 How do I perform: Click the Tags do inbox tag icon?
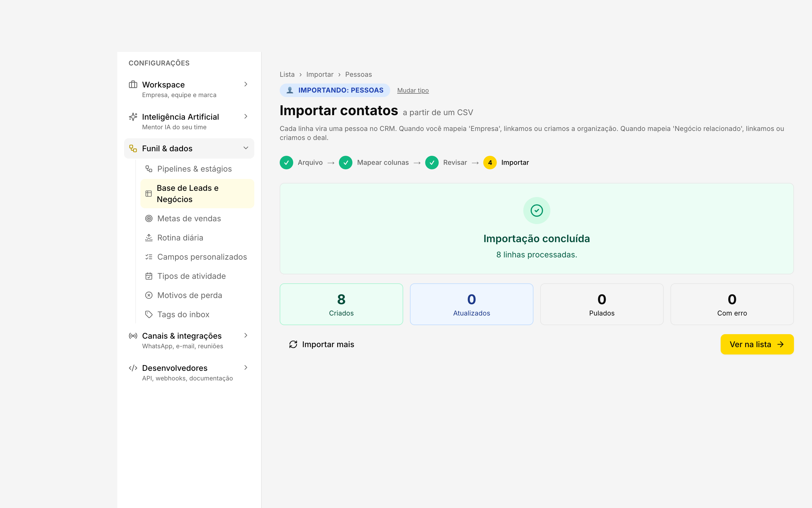point(149,314)
